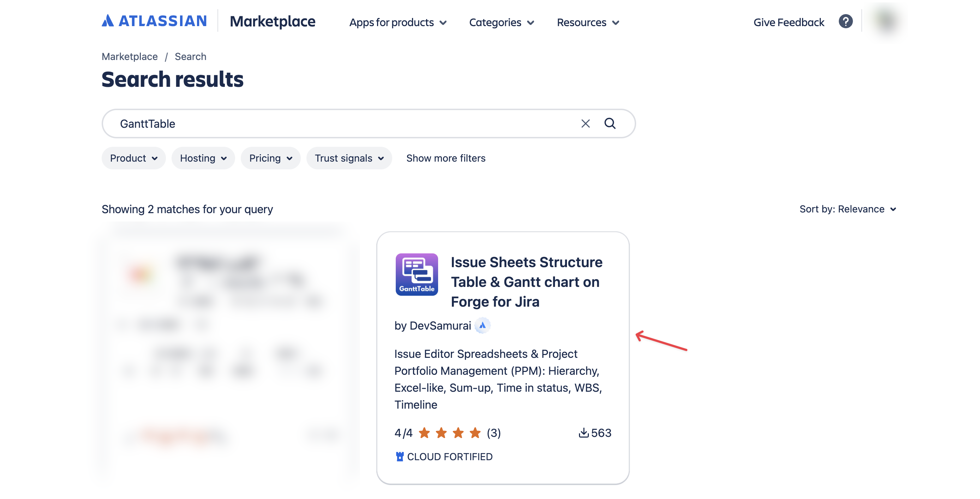The height and width of the screenshot is (499, 980).
Task: Click the DevSamurai partner badge icon
Action: (x=482, y=326)
